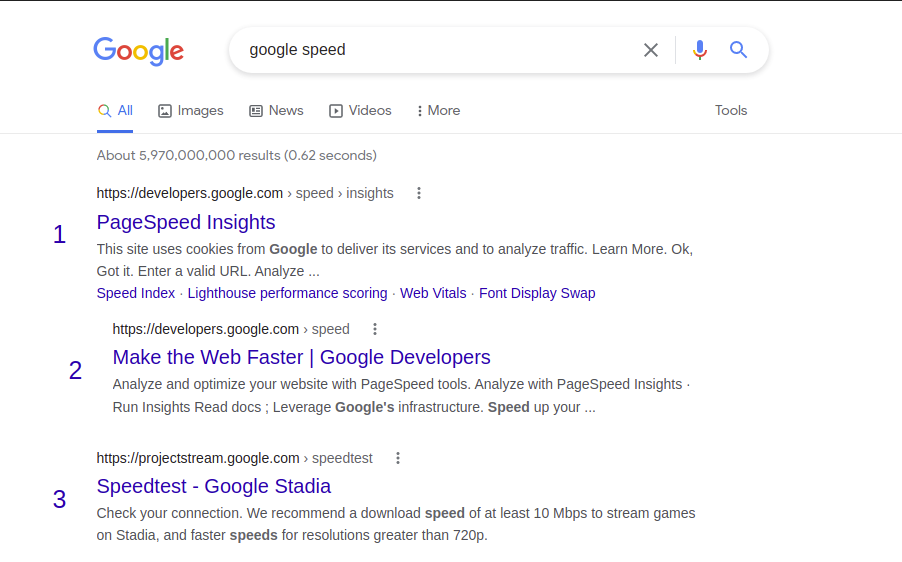
Task: Select the All tab
Action: click(x=115, y=110)
